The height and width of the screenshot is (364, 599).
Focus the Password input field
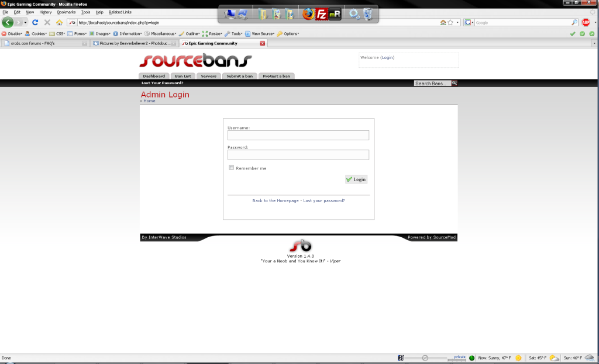pyautogui.click(x=298, y=154)
